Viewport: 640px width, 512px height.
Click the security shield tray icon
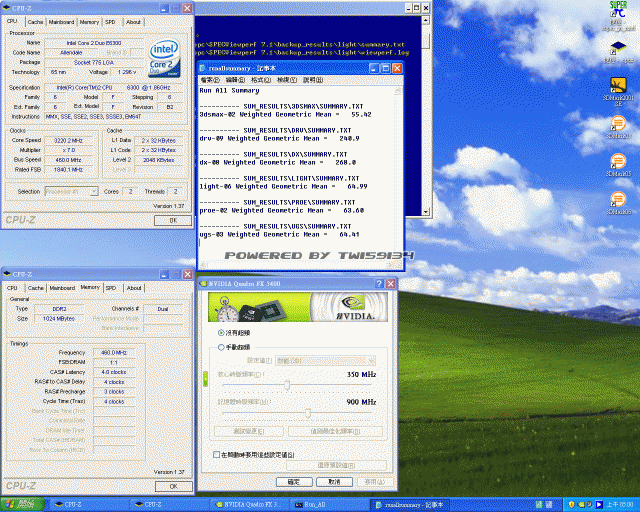point(571,505)
